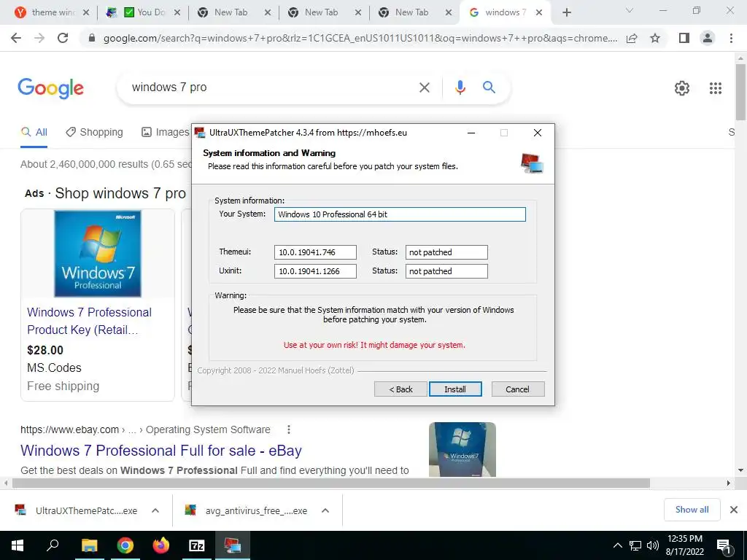This screenshot has height=560, width=747.
Task: Close the 'windows 7' active tab
Action: click(539, 12)
